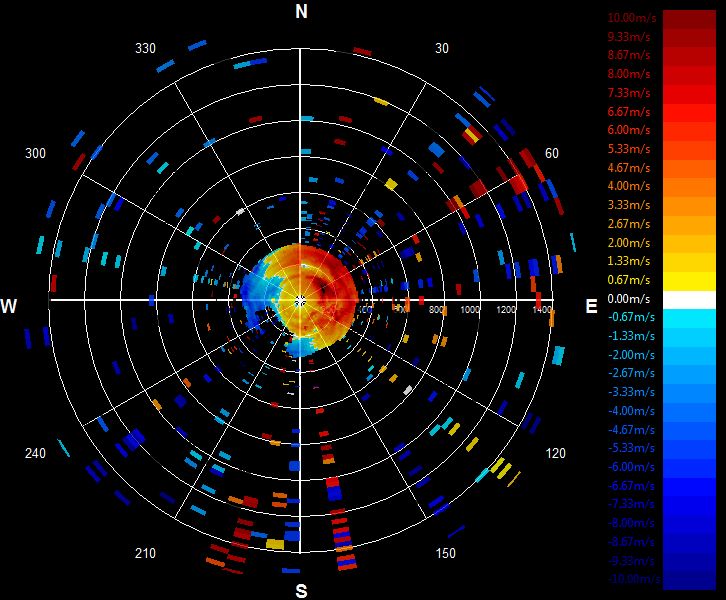
Task: Click the -0.67m/s legend label
Action: [631, 317]
